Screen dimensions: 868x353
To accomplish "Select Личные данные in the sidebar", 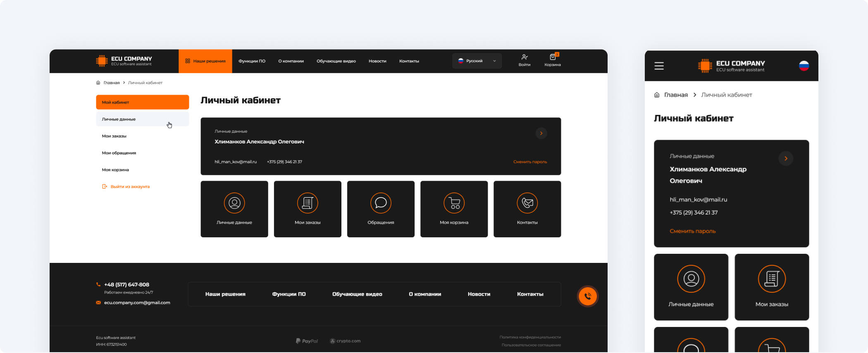I will [143, 119].
